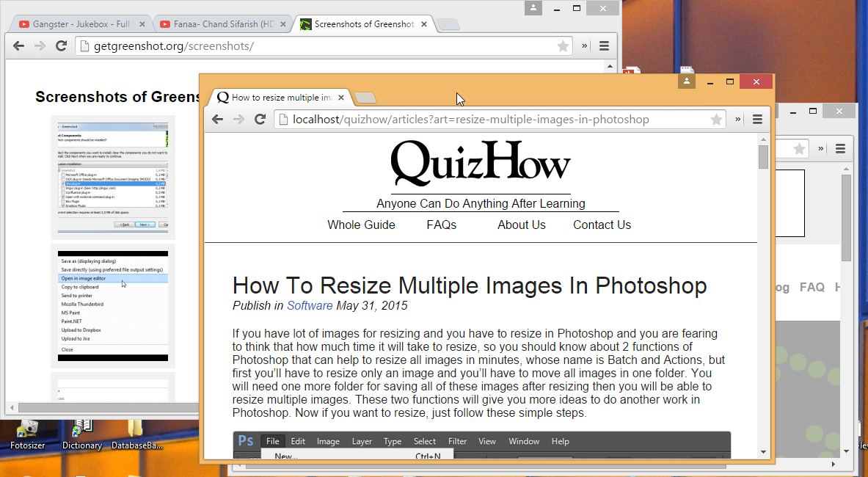Click scroll down arrow in QuizHow window

[x=763, y=453]
